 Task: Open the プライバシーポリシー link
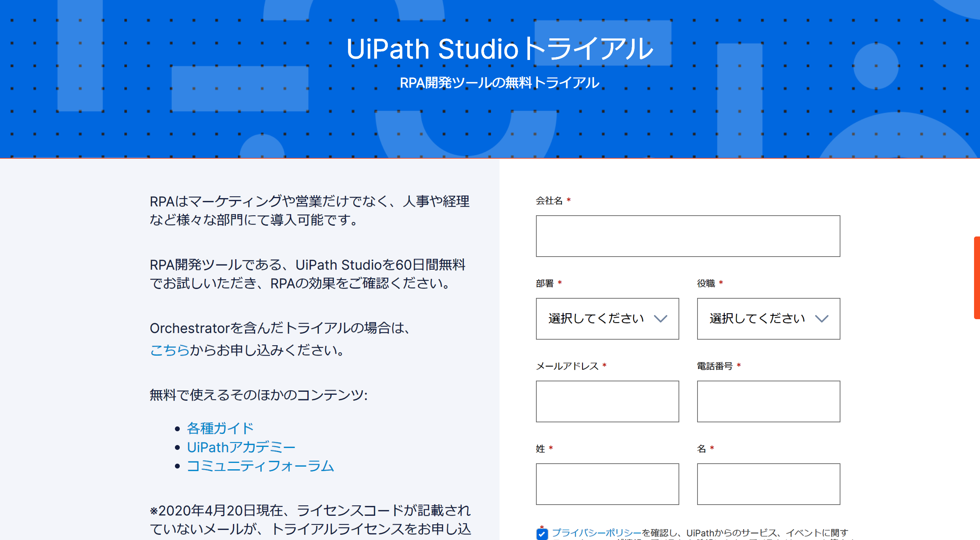coord(596,533)
